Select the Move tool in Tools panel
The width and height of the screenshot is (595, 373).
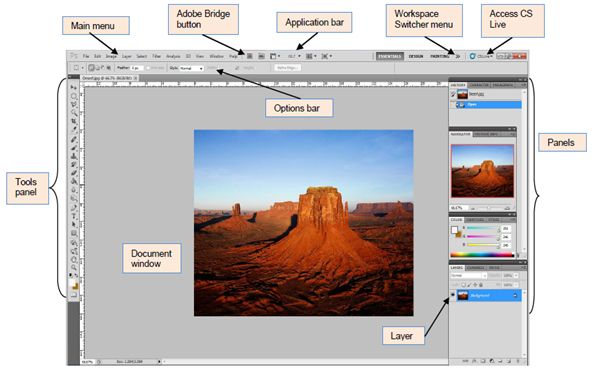point(74,87)
